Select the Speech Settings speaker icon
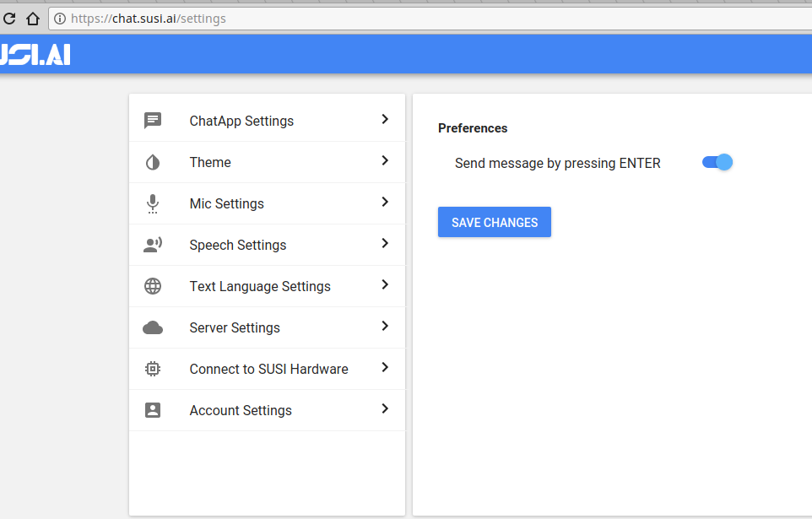This screenshot has width=812, height=519. (153, 245)
